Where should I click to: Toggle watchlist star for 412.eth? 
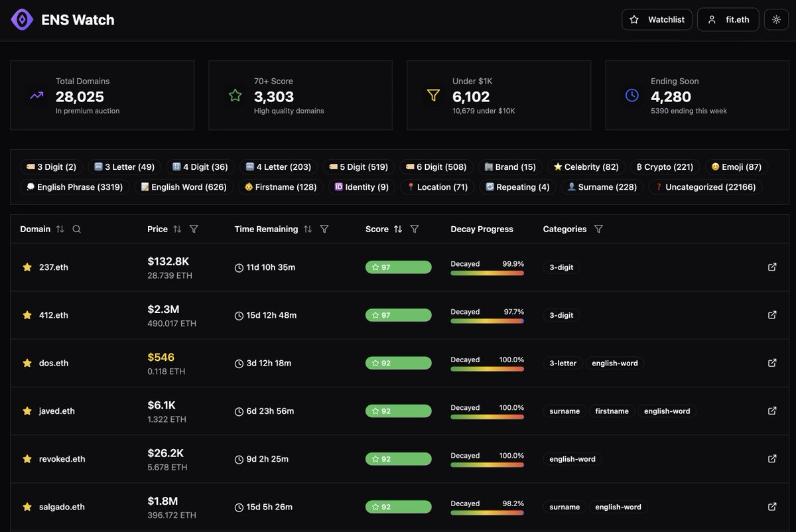[x=27, y=315]
